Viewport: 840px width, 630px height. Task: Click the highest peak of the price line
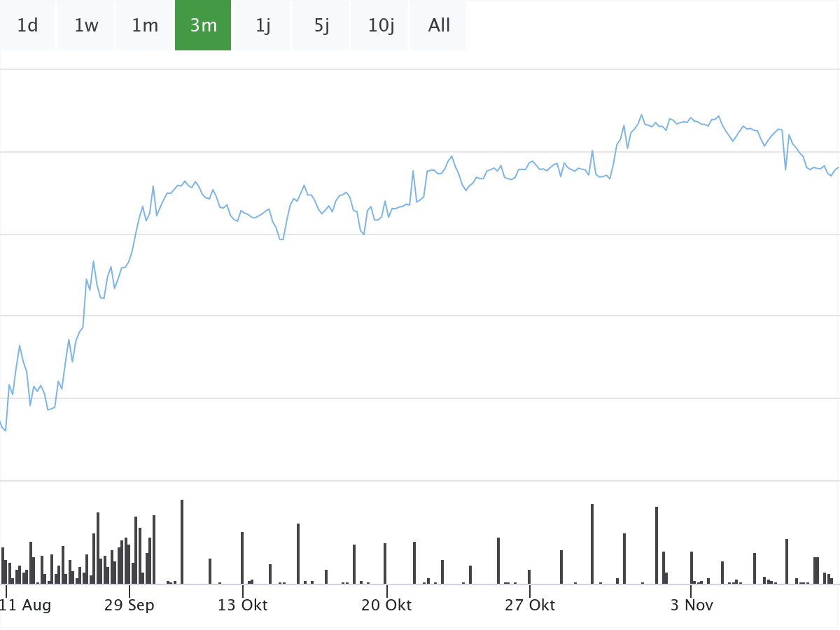(x=641, y=115)
